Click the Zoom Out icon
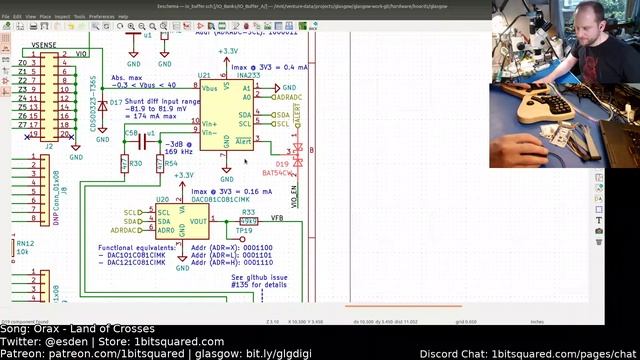 point(142,26)
